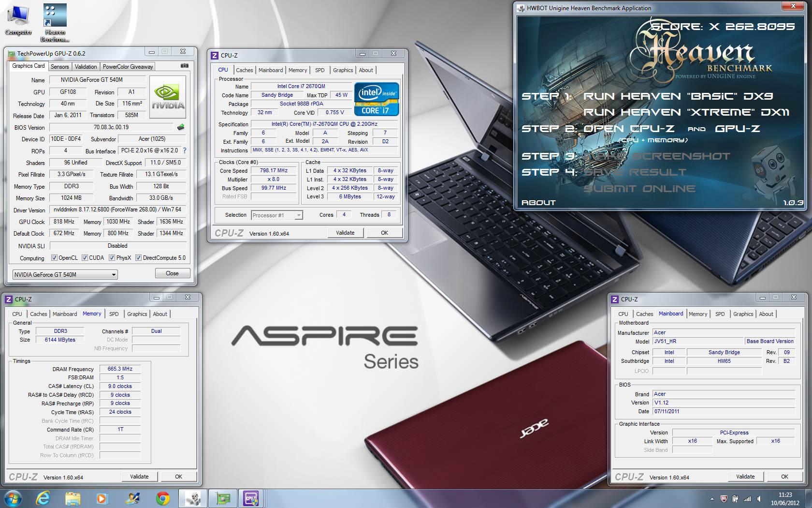Screen dimensions: 812x508
Task: Switch to the Validation tab in GPU-Z
Action: 86,67
